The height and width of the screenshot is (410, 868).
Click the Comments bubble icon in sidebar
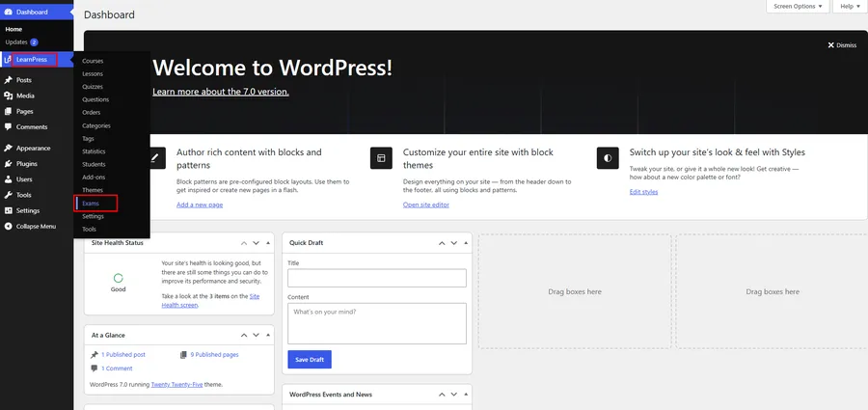click(9, 127)
